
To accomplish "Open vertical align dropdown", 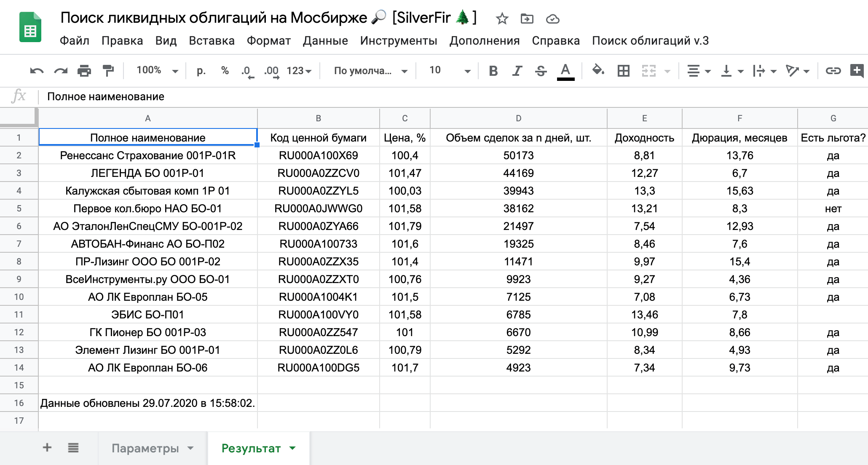I will click(x=732, y=71).
